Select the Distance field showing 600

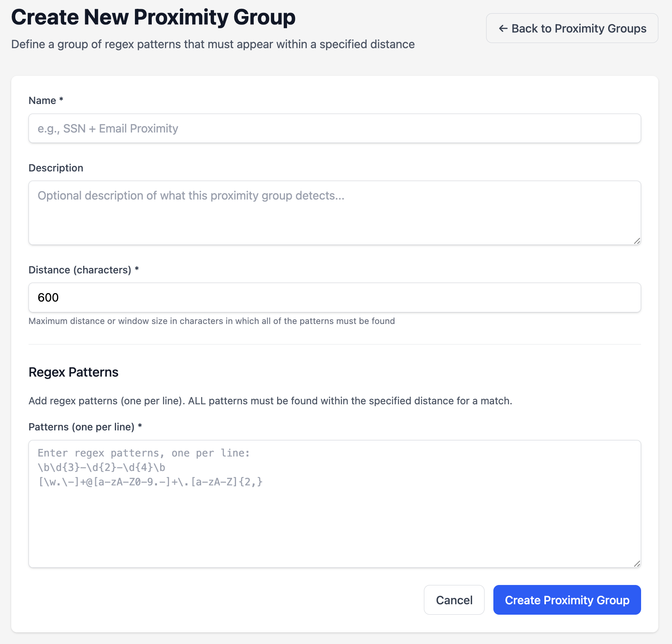pos(334,298)
